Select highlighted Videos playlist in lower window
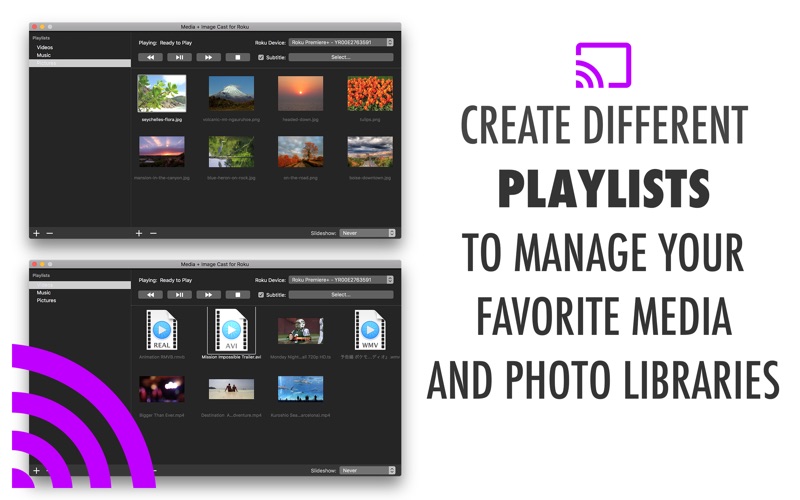 click(x=80, y=285)
